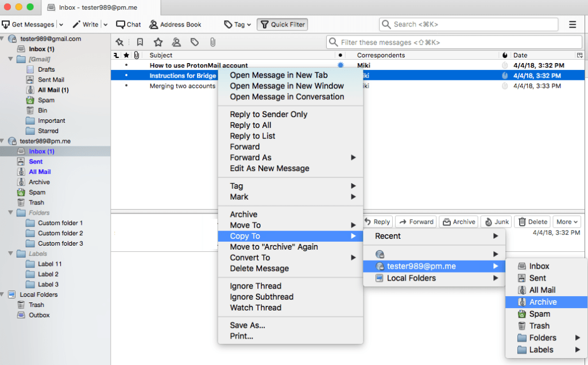This screenshot has width=588, height=365.
Task: Open the Outbox in Local Folders
Action: (39, 315)
